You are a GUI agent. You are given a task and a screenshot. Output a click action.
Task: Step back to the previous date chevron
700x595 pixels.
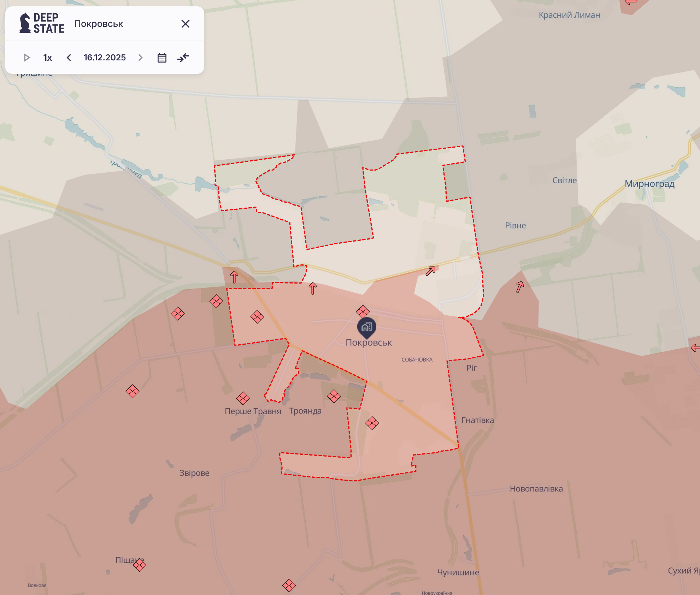pos(69,58)
